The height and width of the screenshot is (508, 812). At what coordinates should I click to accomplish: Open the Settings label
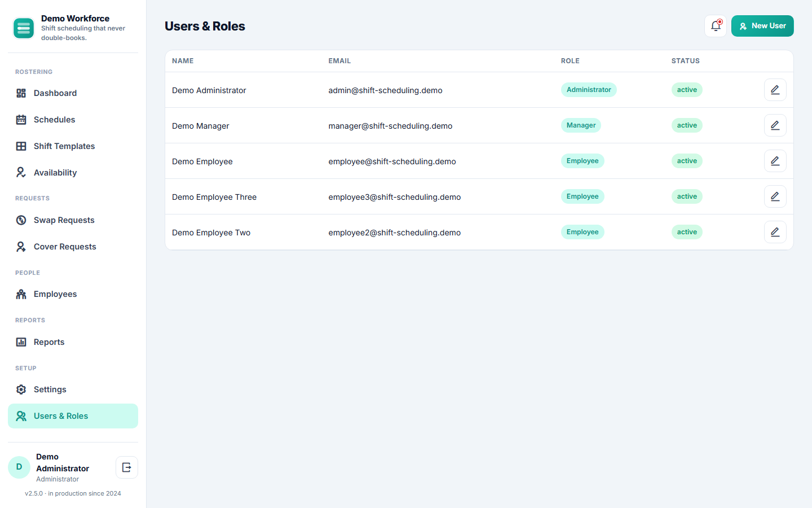(x=50, y=389)
